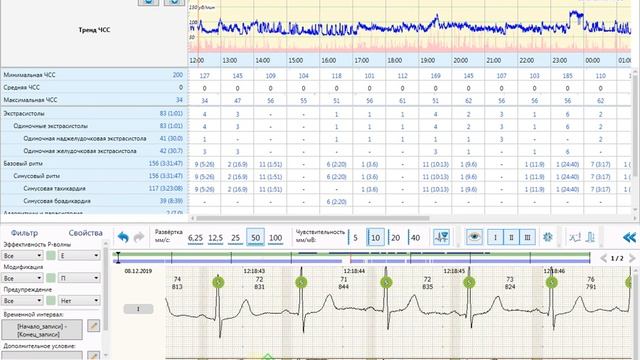The width and height of the screenshot is (640, 360).
Task: Select the Экстрасистолы row
Action: point(93,113)
